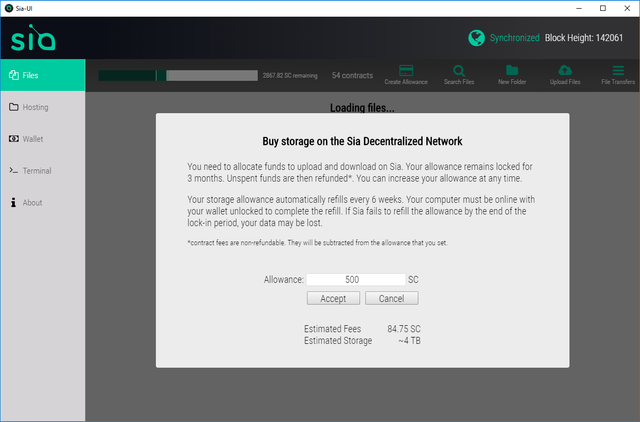The height and width of the screenshot is (422, 640).
Task: Click the Search Files magnifier icon
Action: click(459, 71)
